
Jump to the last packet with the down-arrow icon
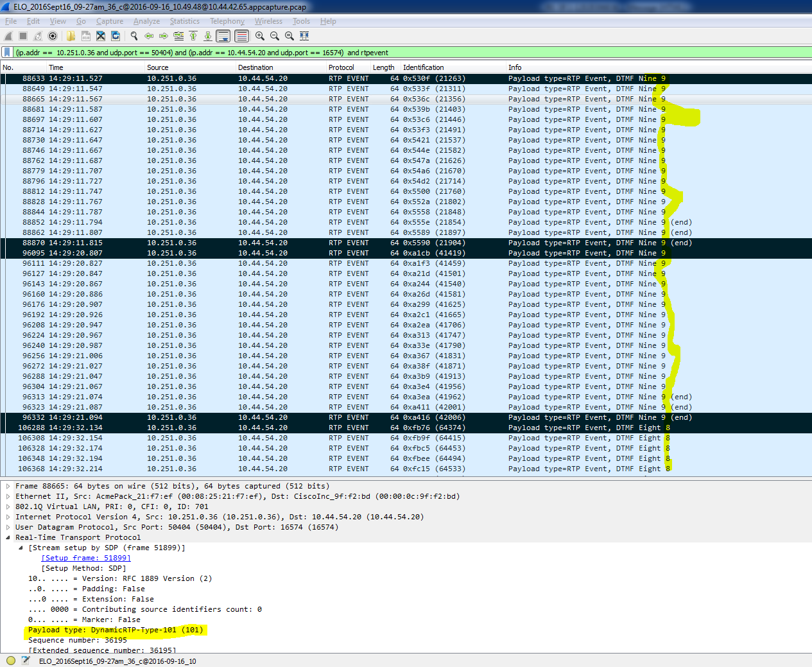click(208, 36)
